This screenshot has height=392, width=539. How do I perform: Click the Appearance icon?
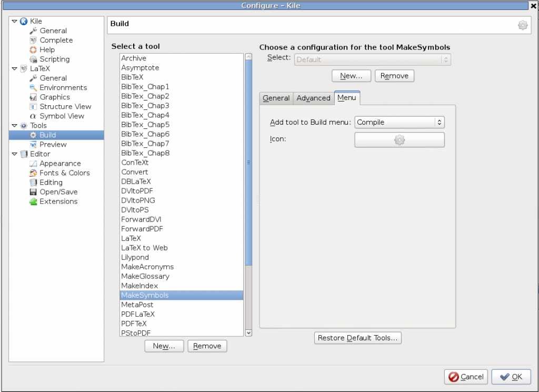click(33, 164)
